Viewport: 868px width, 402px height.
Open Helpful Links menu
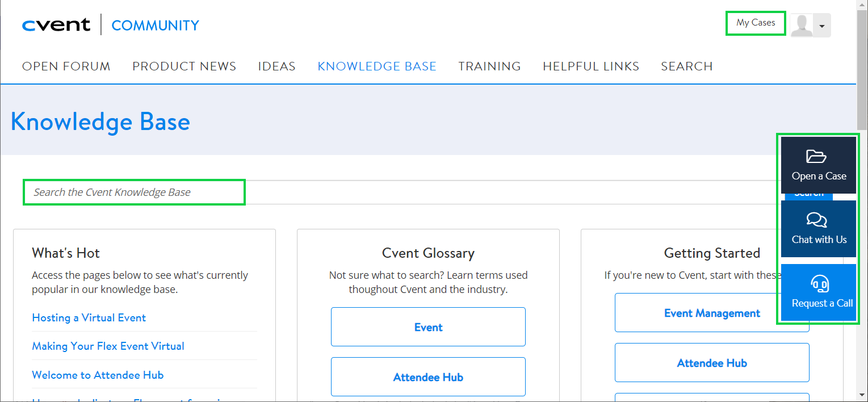tap(591, 66)
